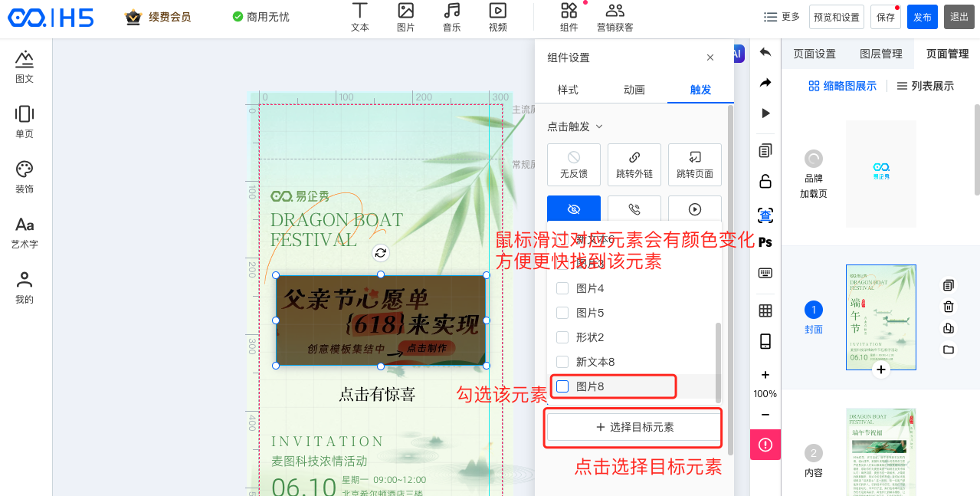Screen dimensions: 980x496
Task: Select the 品牌加载页 thumbnail
Action: click(881, 174)
